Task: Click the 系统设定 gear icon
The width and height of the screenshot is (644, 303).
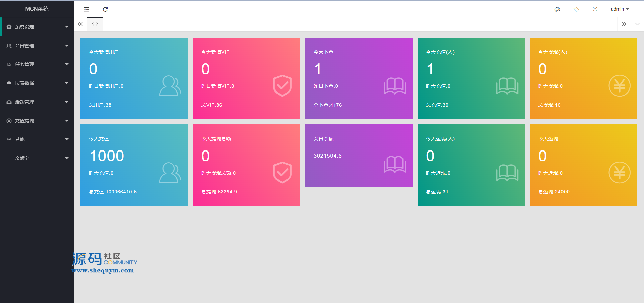Action: point(9,27)
